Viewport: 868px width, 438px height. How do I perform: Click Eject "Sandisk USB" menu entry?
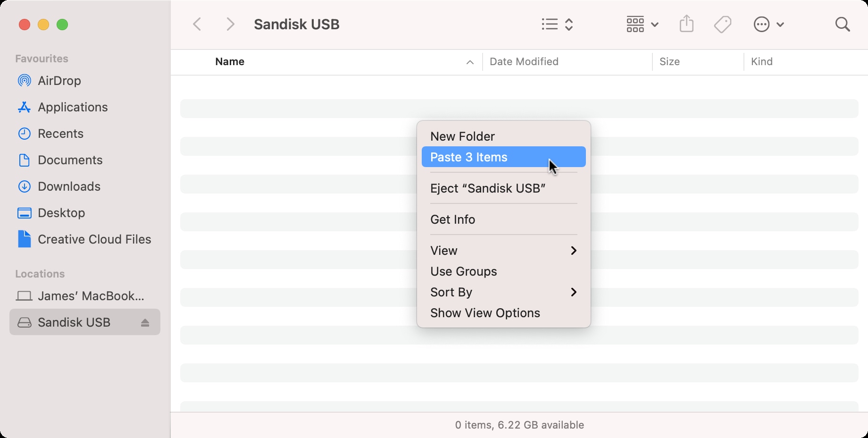(x=488, y=188)
